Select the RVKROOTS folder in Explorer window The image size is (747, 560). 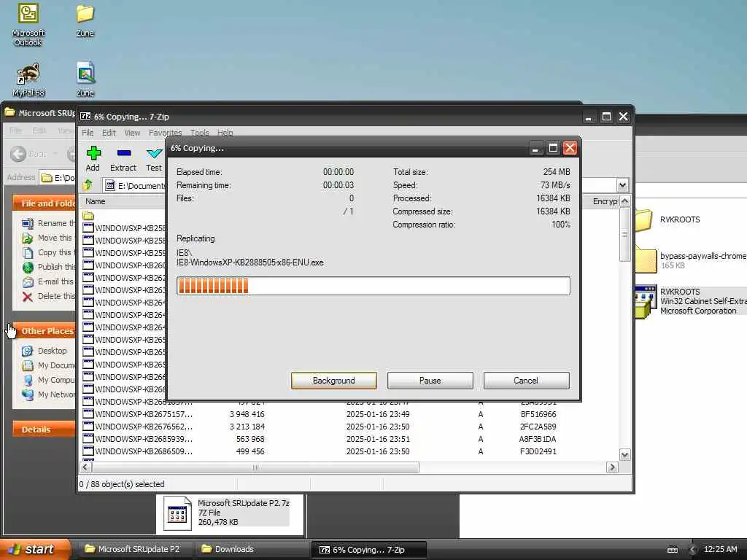(x=643, y=220)
